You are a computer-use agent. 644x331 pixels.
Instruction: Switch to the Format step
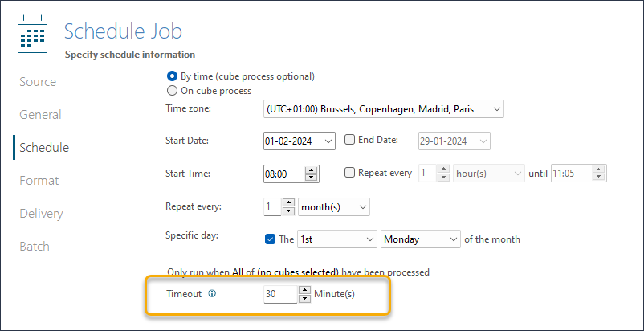pos(39,181)
